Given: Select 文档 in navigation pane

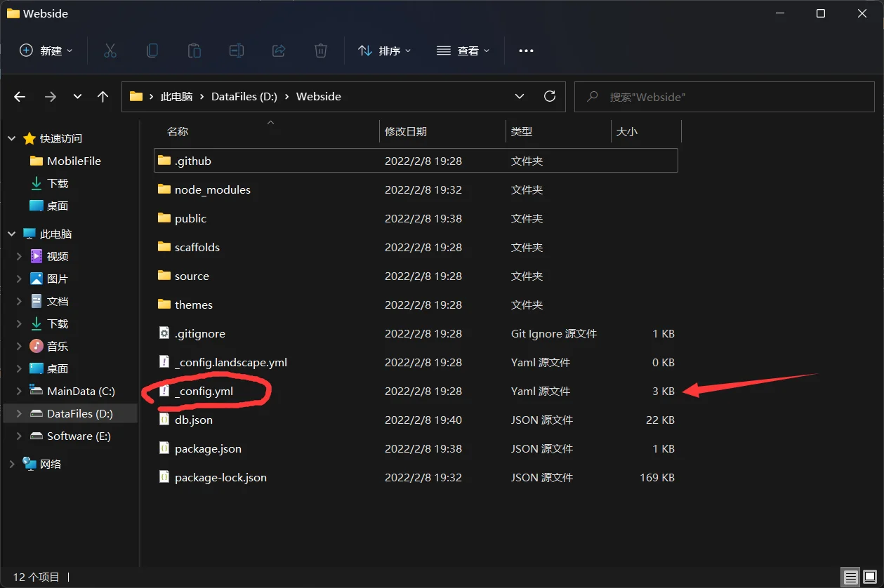Looking at the screenshot, I should pos(58,301).
